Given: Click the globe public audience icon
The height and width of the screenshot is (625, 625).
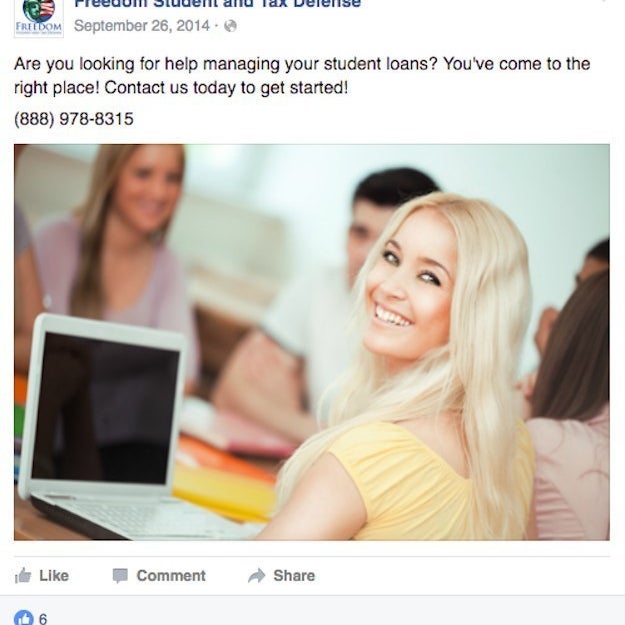Looking at the screenshot, I should [x=230, y=26].
